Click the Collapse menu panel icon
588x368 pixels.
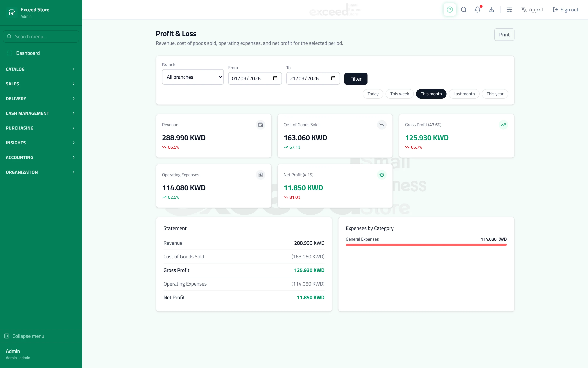click(x=7, y=336)
